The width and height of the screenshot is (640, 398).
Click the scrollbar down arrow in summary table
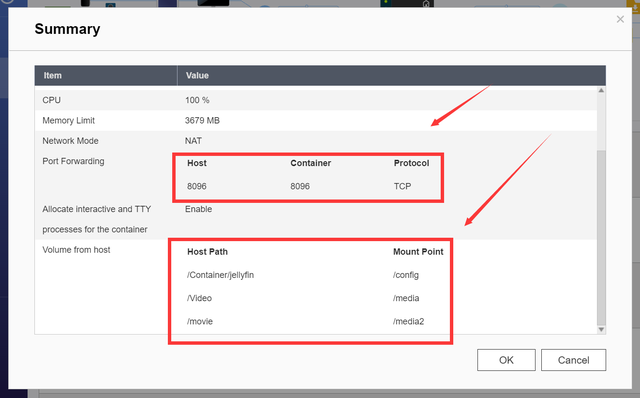click(x=601, y=329)
